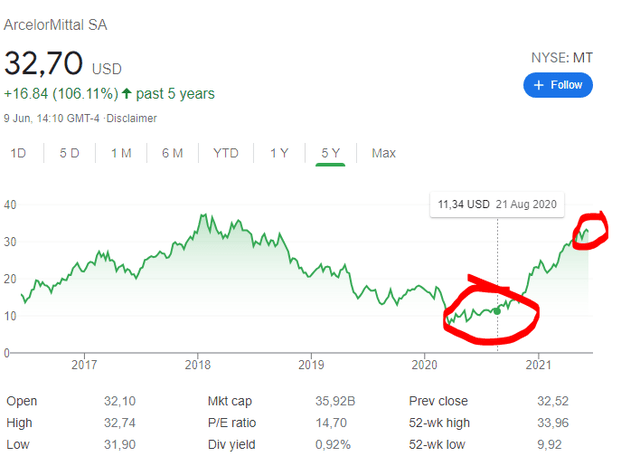This screenshot has width=640, height=466.
Task: Click the High value 32,74
Action: tap(120, 422)
